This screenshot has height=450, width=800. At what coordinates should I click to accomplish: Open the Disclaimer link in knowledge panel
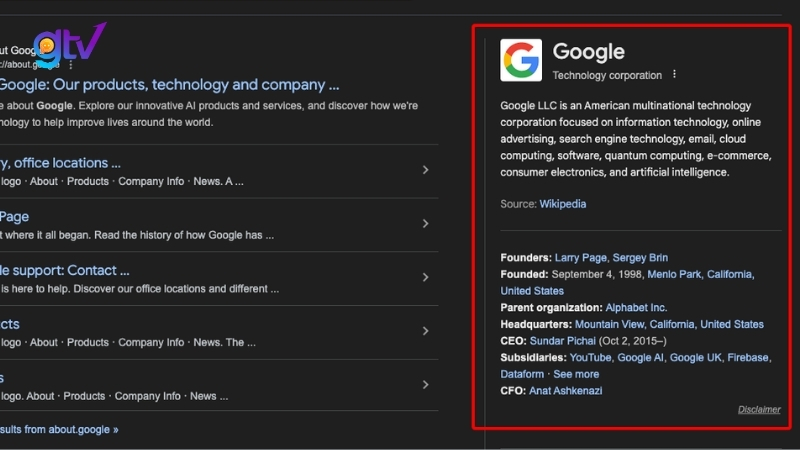pyautogui.click(x=759, y=410)
